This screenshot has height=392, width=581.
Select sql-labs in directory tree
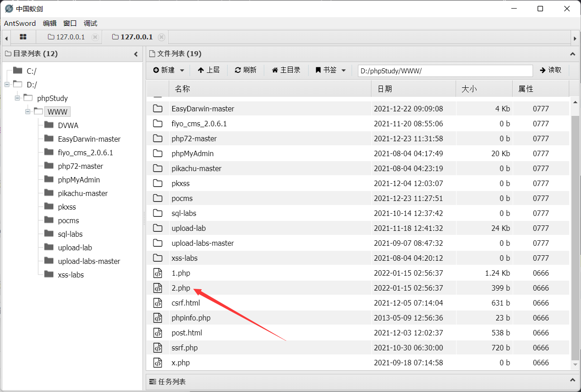(70, 234)
